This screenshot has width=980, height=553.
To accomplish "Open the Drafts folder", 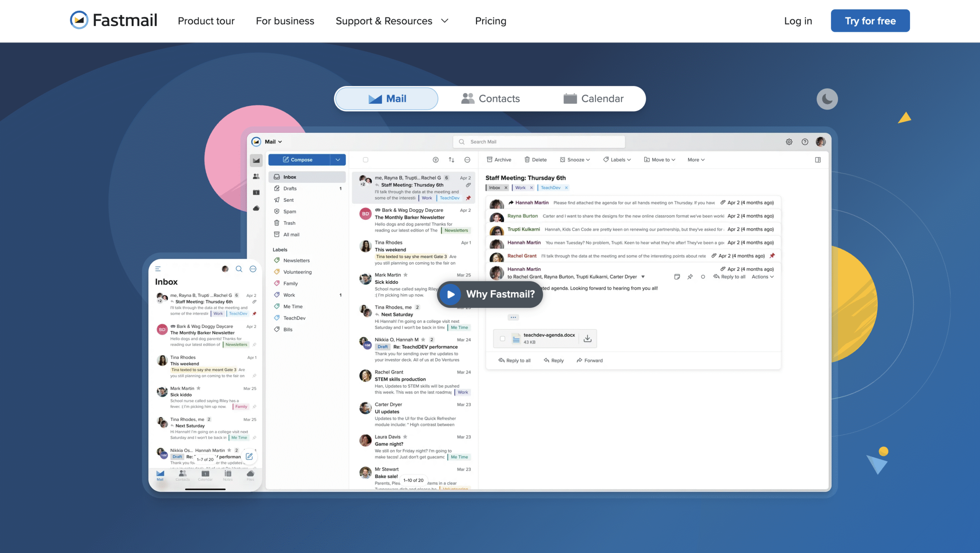I will tap(307, 188).
